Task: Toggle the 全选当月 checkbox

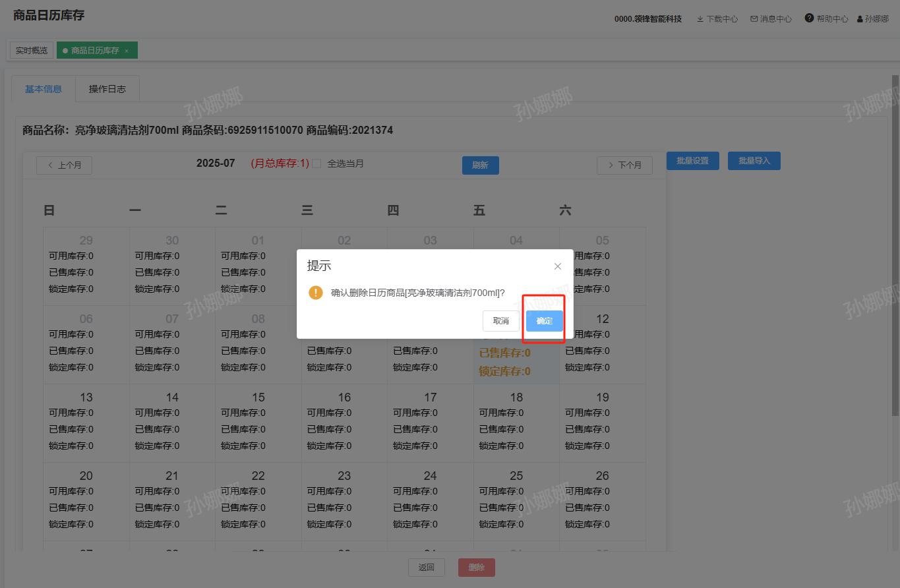Action: coord(316,163)
